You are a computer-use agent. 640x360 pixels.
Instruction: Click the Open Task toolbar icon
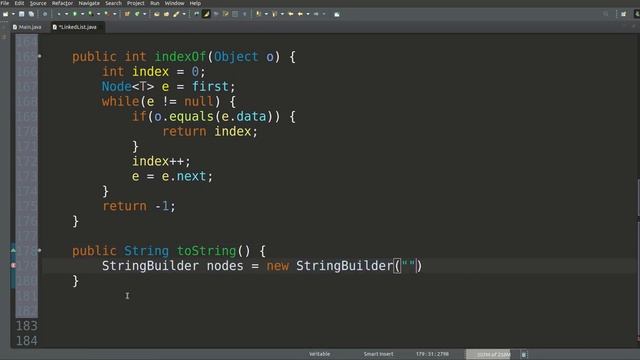[x=166, y=14]
